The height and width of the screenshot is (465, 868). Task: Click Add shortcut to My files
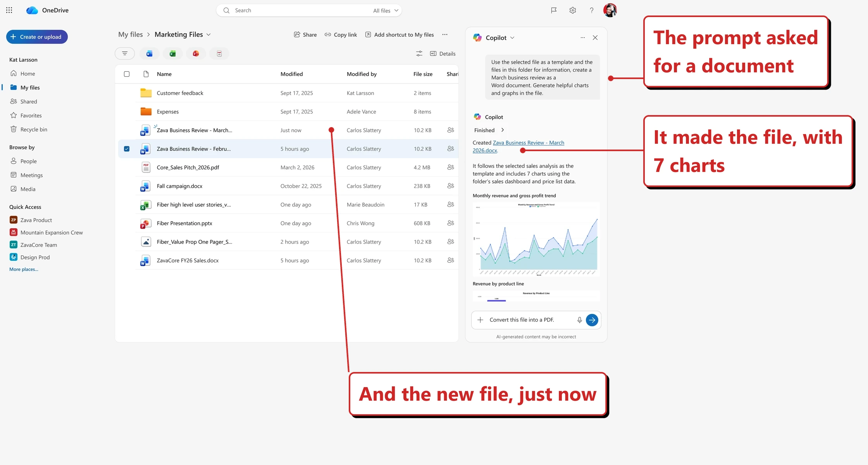400,34
